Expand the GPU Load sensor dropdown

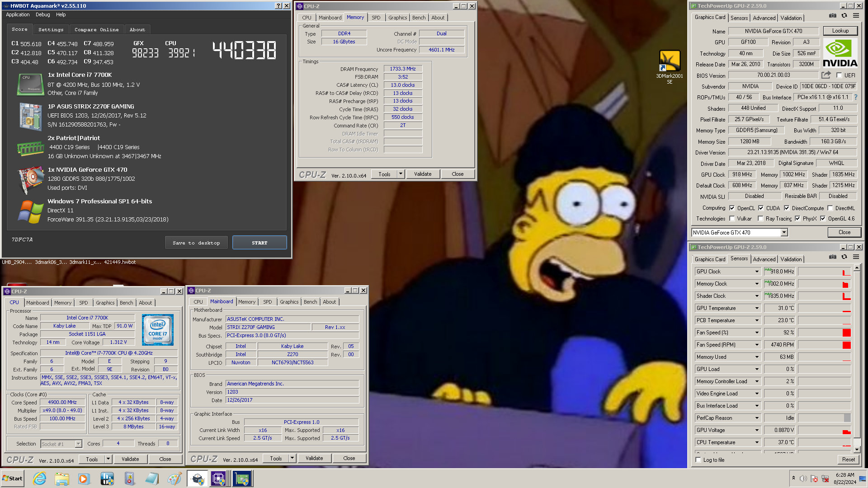757,369
